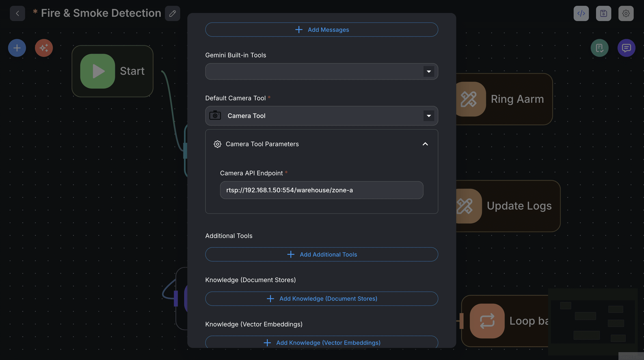
Task: Click the sparkle generate icon
Action: (x=44, y=48)
